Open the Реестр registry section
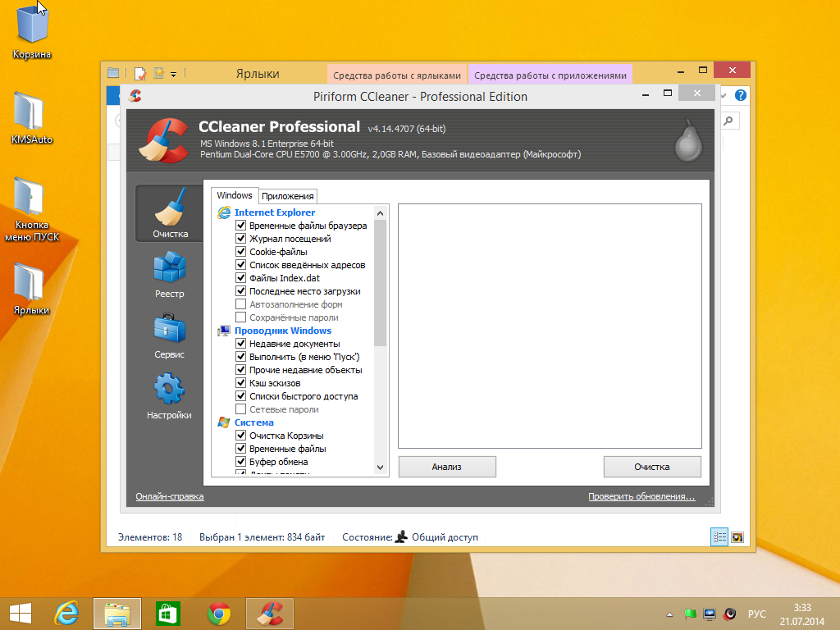This screenshot has height=630, width=840. pyautogui.click(x=169, y=275)
